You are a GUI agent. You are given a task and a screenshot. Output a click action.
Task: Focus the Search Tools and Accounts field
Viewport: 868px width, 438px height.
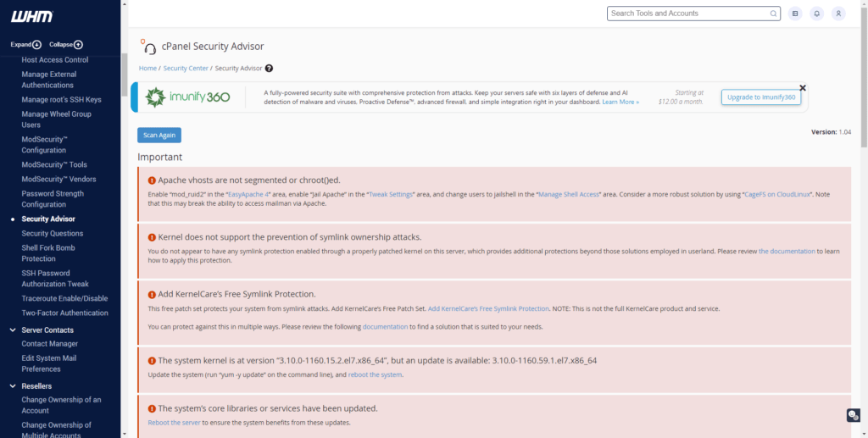pyautogui.click(x=693, y=14)
